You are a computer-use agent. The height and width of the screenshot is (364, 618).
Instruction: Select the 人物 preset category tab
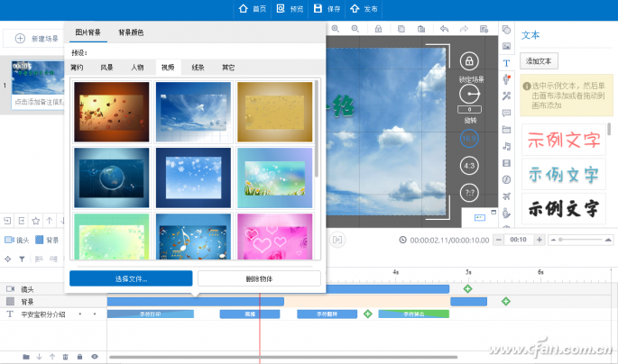(137, 67)
